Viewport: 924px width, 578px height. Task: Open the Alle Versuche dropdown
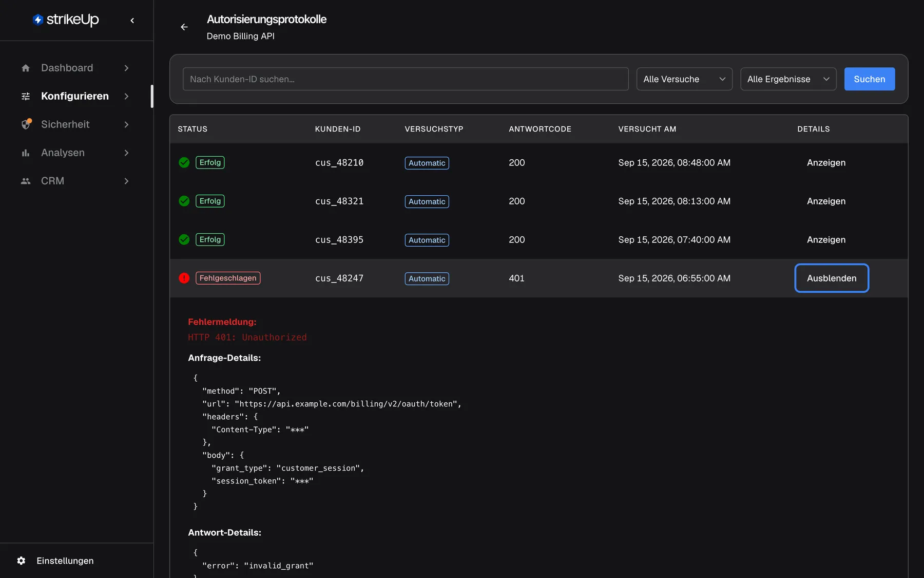tap(684, 79)
